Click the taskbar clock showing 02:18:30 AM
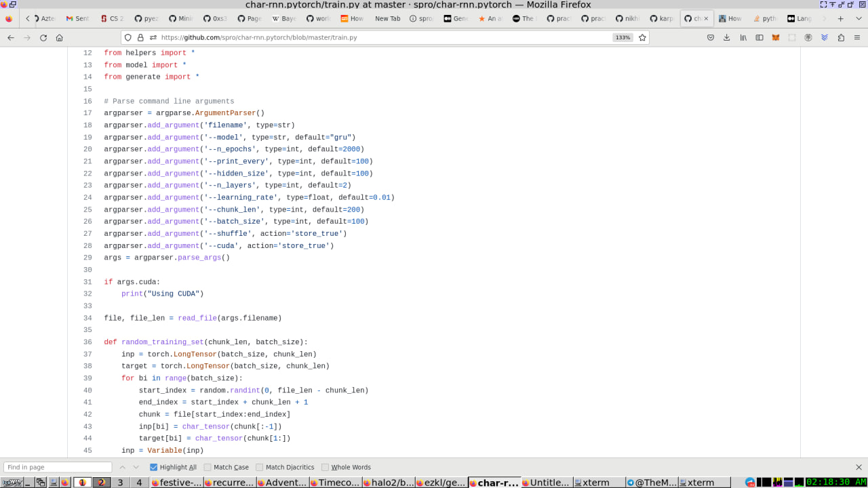 pyautogui.click(x=836, y=483)
